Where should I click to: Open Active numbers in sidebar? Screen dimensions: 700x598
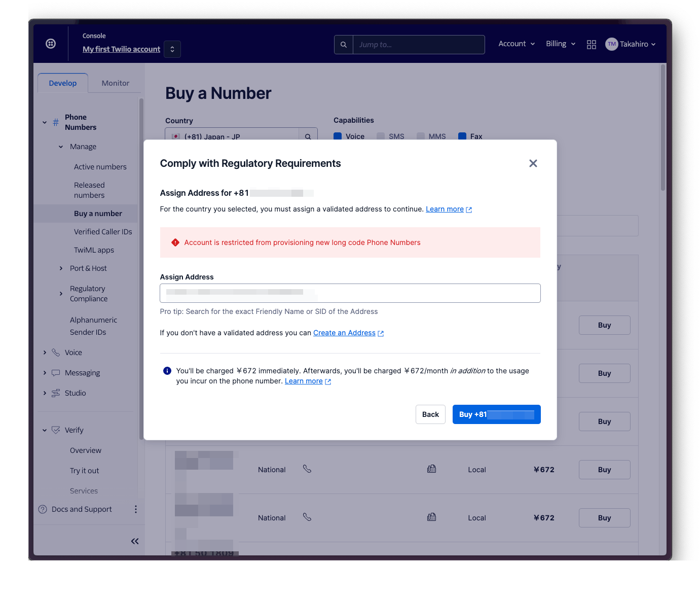[x=100, y=167]
